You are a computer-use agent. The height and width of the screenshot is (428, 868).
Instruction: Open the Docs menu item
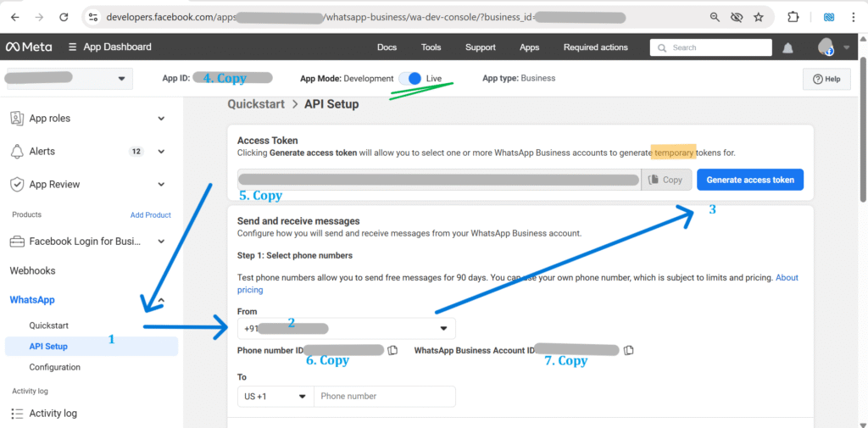[x=387, y=47]
